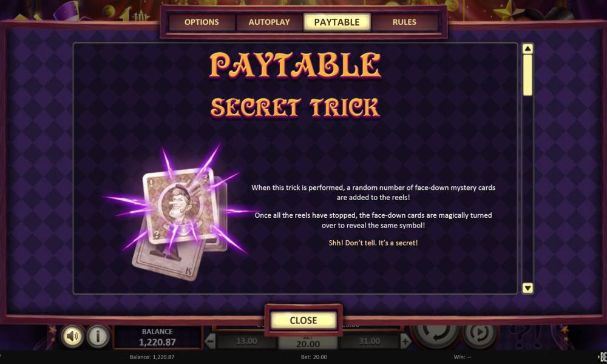Open the info icon button
This screenshot has width=607, height=364.
coord(98,335)
